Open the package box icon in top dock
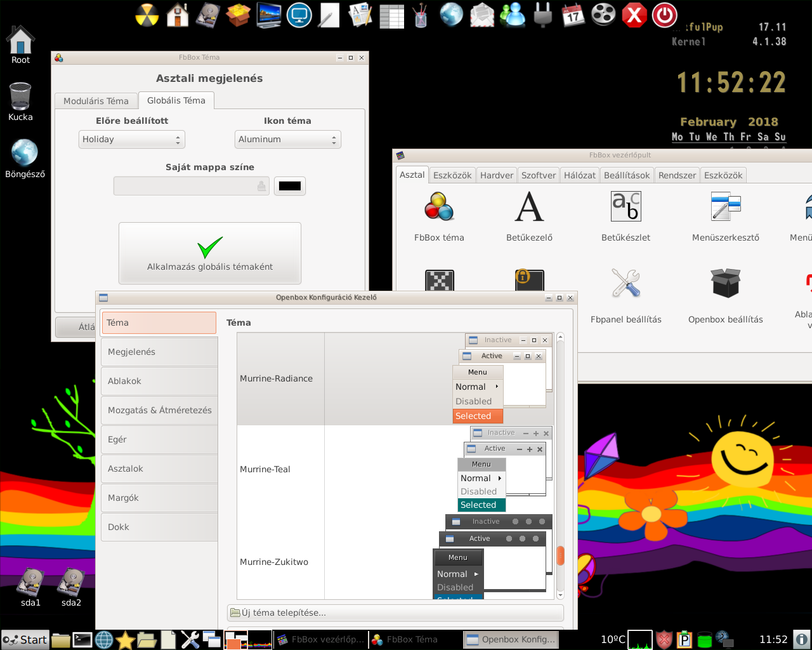This screenshot has width=812, height=650. coord(239,15)
